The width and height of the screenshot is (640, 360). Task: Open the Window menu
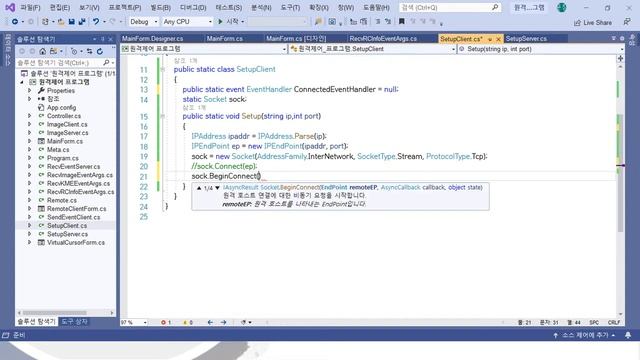[x=346, y=8]
